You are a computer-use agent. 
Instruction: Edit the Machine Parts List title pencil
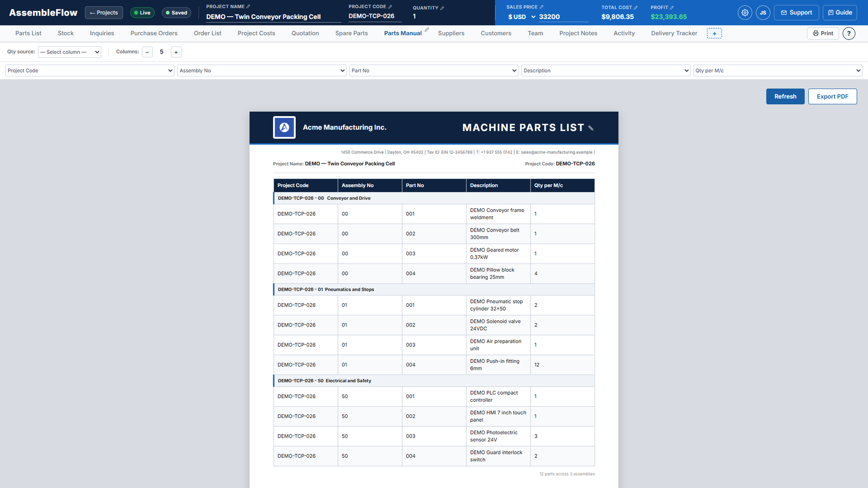pos(591,128)
